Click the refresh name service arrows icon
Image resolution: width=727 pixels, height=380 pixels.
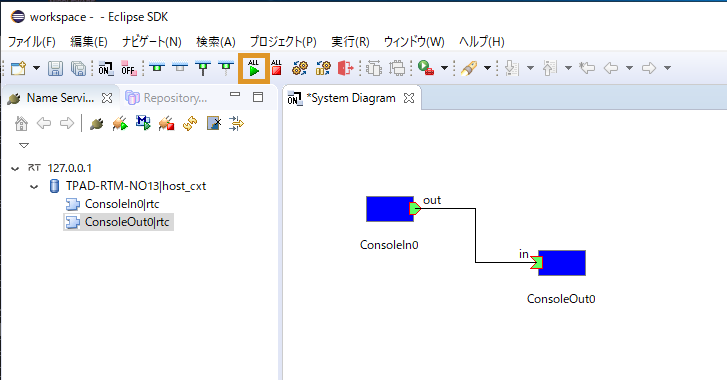[190, 124]
